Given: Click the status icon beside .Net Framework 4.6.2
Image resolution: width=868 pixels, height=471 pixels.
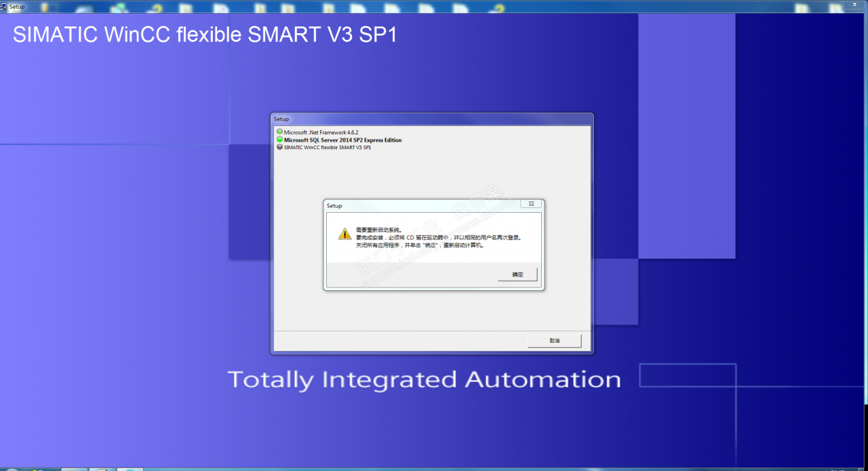Looking at the screenshot, I should point(279,132).
